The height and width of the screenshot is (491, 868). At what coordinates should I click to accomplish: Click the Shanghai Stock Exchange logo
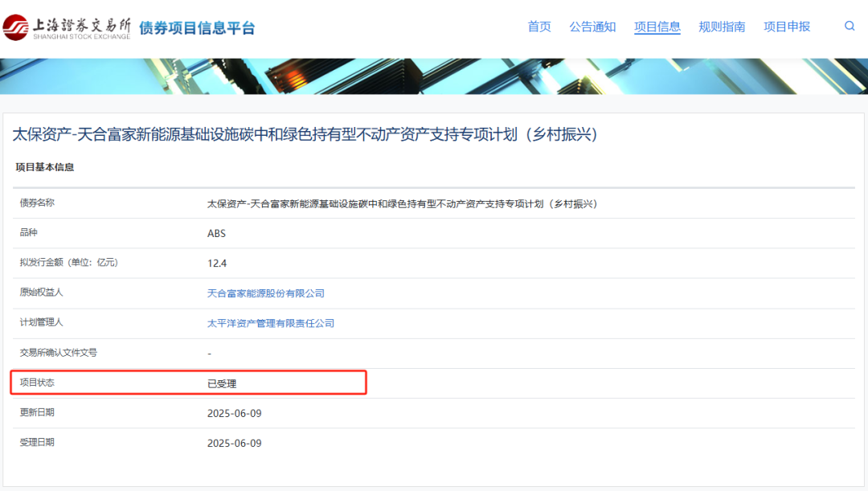pos(67,27)
